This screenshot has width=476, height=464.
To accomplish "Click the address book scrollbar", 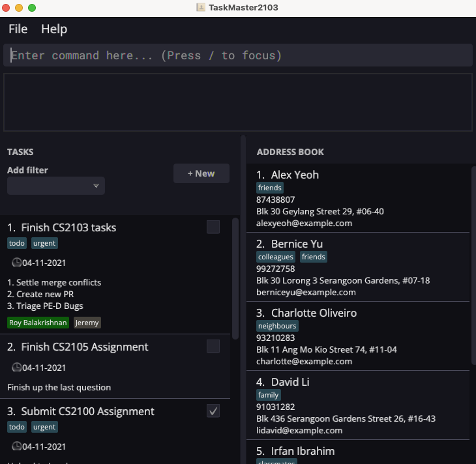I will [473, 265].
